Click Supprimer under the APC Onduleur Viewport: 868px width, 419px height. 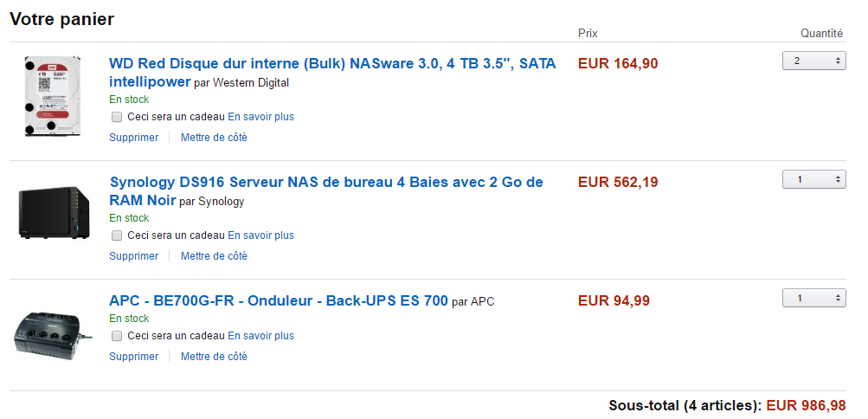134,356
